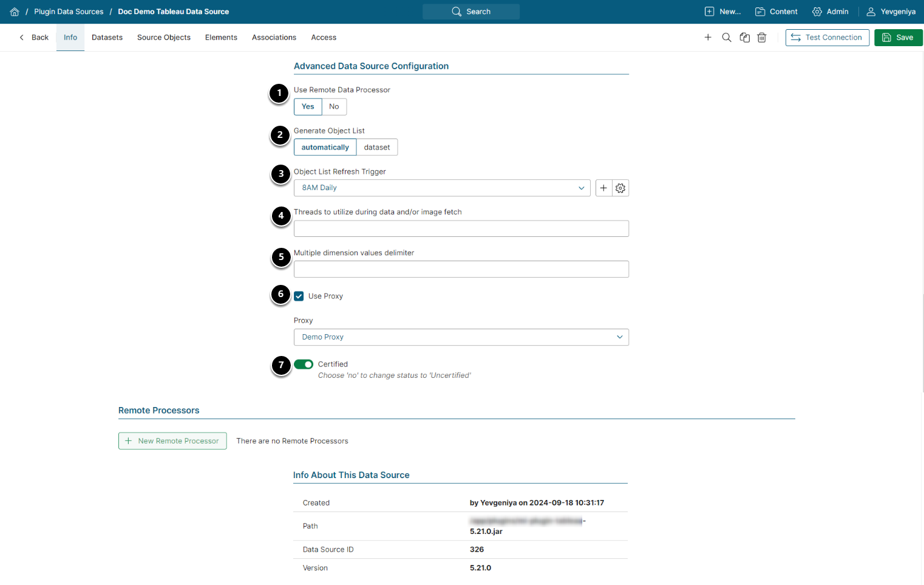Click the Advanced Data Source Configuration heading

click(371, 66)
